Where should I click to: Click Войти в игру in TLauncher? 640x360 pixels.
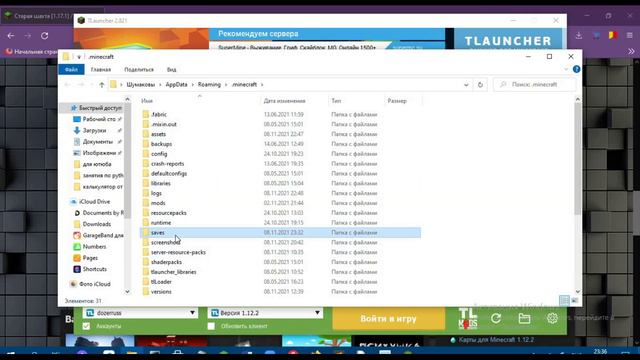point(388,318)
